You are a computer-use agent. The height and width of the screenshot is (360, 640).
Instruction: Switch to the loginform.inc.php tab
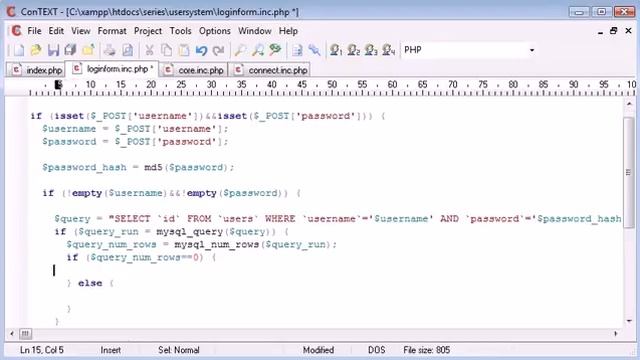click(112, 69)
